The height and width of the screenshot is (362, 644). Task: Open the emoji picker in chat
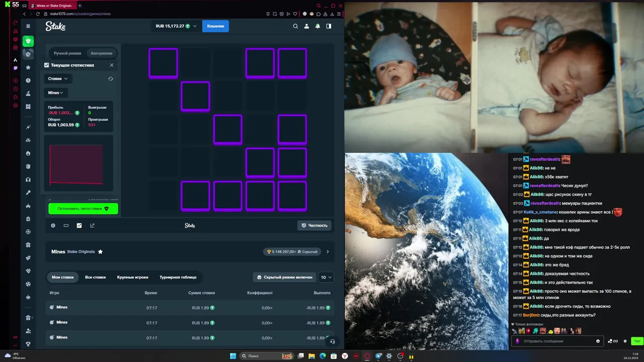598,341
